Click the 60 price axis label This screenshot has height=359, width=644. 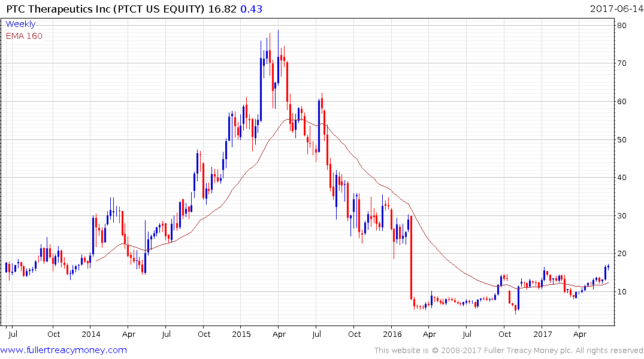pos(622,101)
